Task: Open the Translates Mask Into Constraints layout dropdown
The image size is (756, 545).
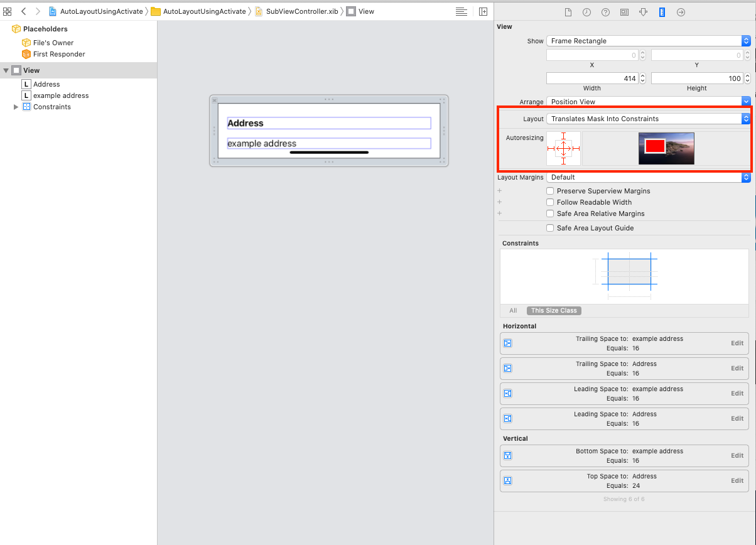Action: (x=647, y=119)
